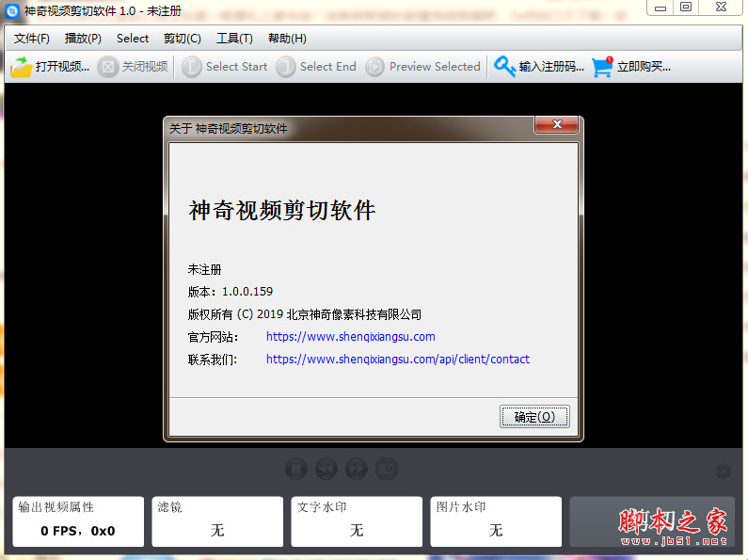The width and height of the screenshot is (748, 560).
Task: Open the 工具(T) menu
Action: pyautogui.click(x=234, y=39)
